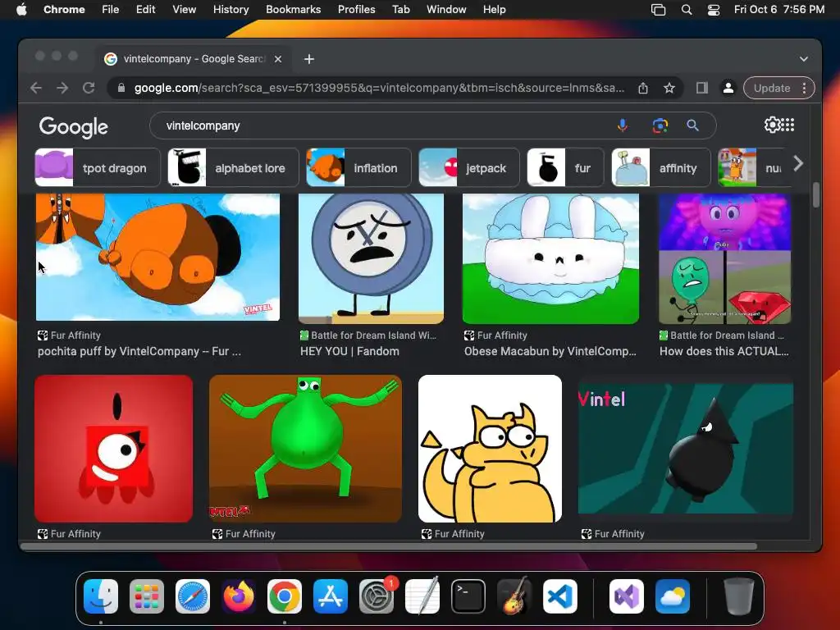The image size is (840, 630).
Task: Open the pochita puff image thumbnail
Action: point(157,258)
